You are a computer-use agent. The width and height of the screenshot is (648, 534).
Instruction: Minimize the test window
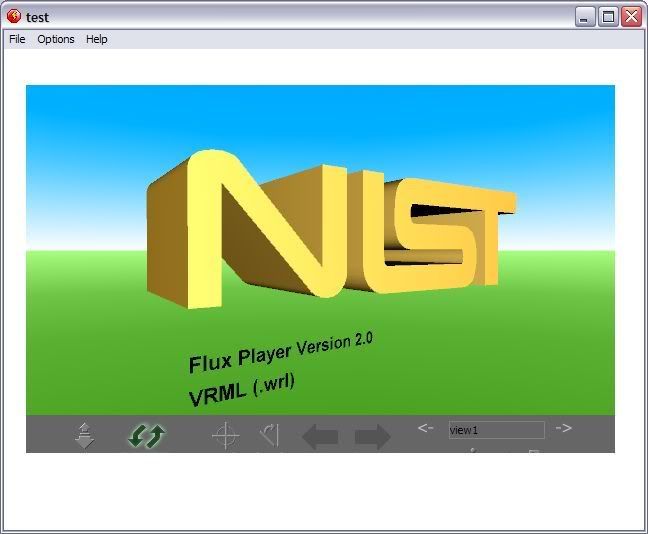point(585,16)
